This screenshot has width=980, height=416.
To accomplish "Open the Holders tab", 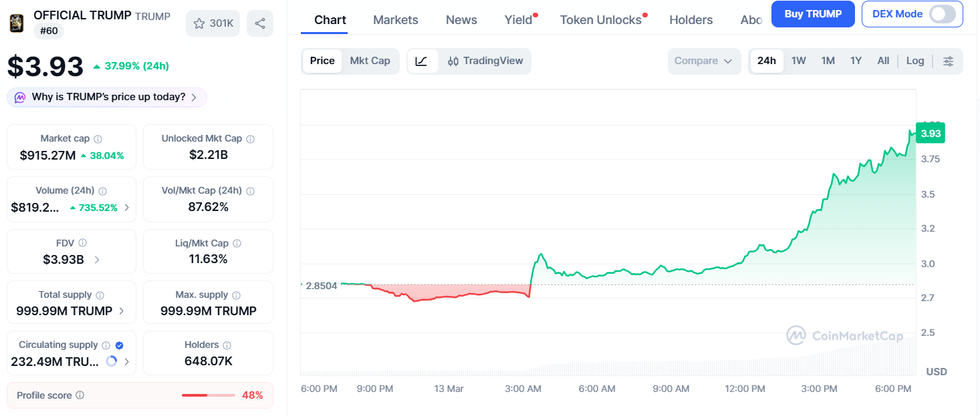I will [691, 20].
